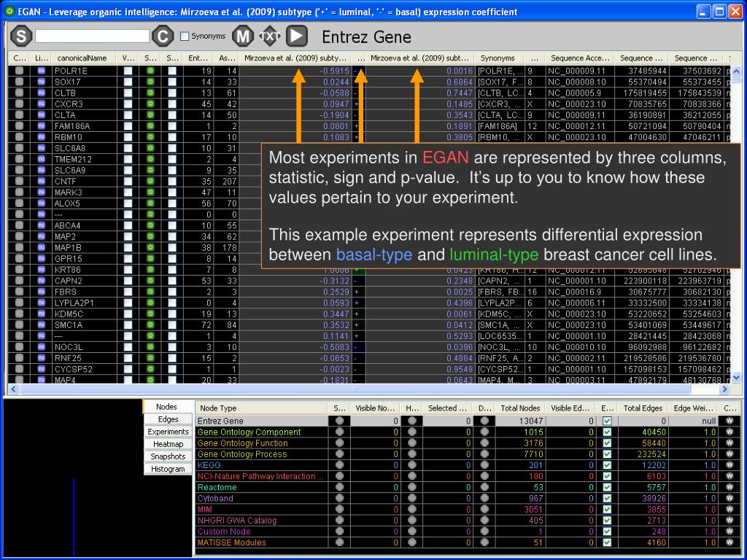This screenshot has height=560, width=747.
Task: Click the W icon in the KEGG row
Action: click(x=729, y=465)
